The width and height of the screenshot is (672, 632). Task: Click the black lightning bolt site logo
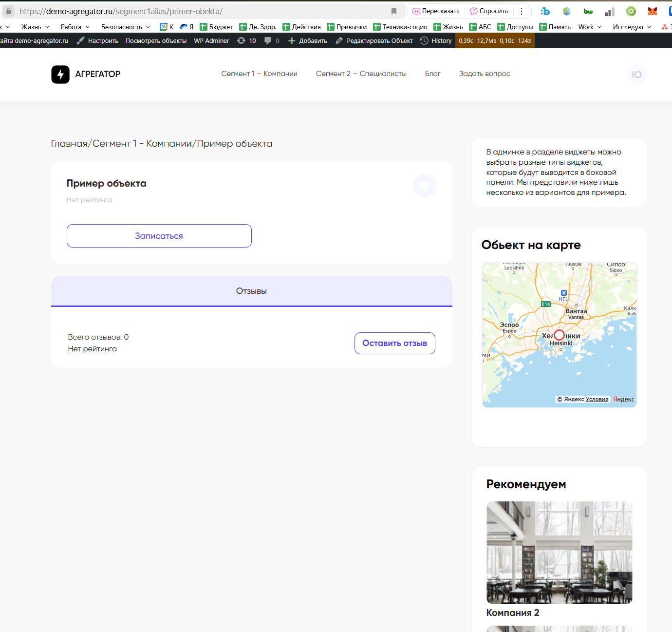coord(60,75)
